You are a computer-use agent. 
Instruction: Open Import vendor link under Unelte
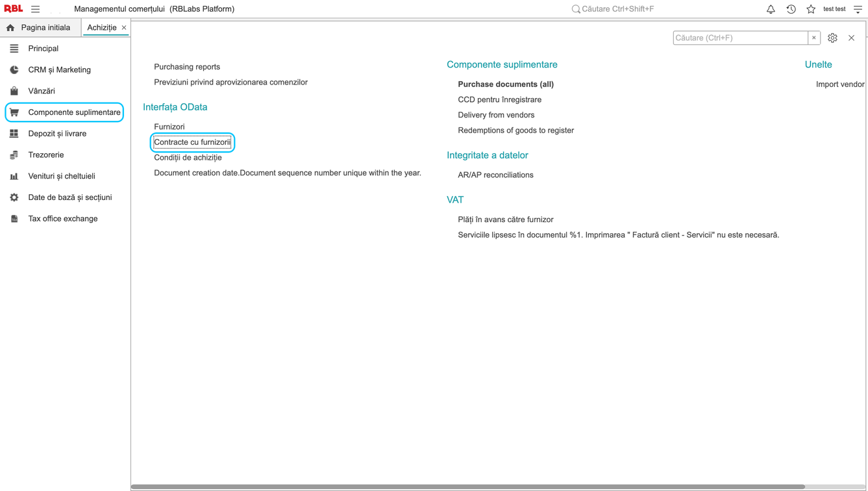pos(840,84)
